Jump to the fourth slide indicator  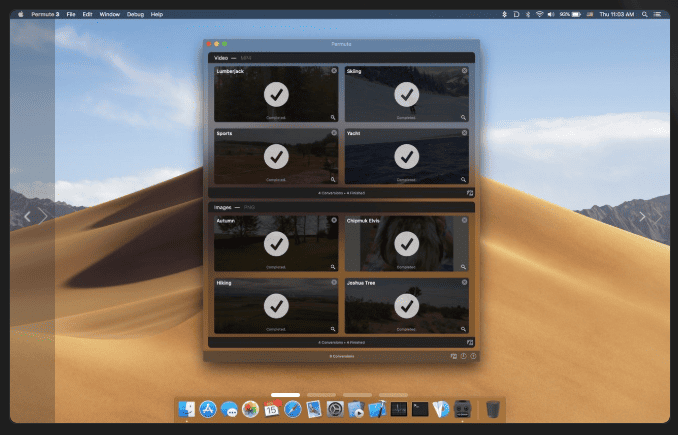[393, 395]
